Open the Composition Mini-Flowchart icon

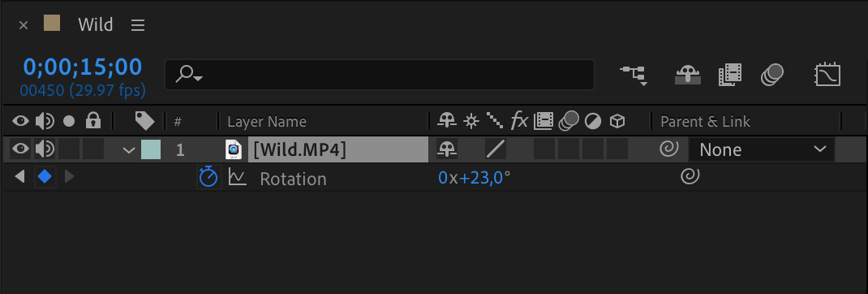(634, 75)
